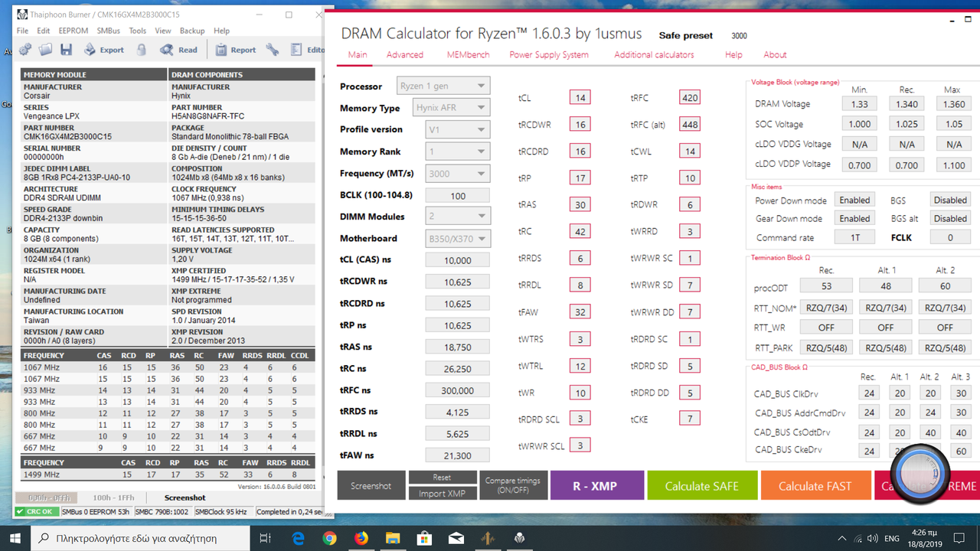
Task: Click Export in Thaiphoon Burner toolbar
Action: (x=103, y=50)
